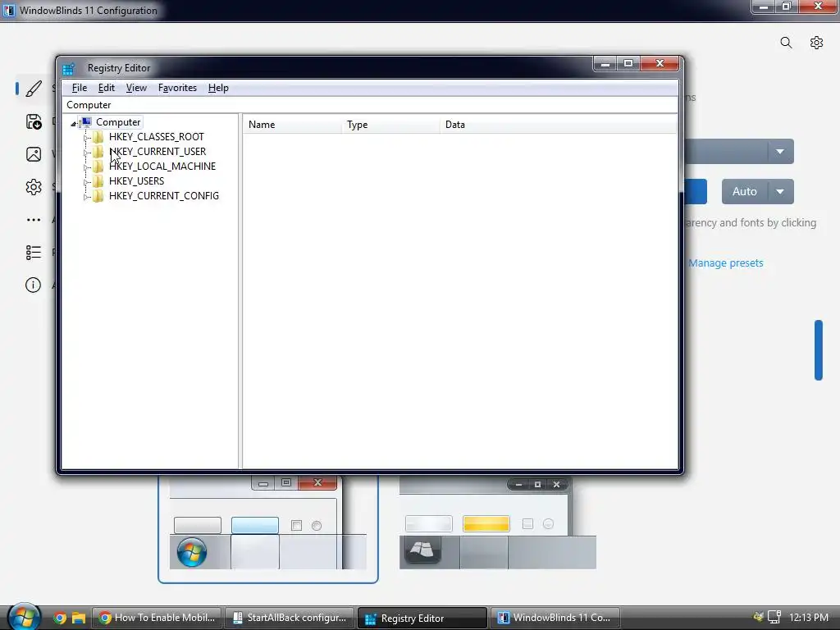Expand HKEY_CURRENT_USER key
Image resolution: width=840 pixels, height=630 pixels.
[x=85, y=153]
